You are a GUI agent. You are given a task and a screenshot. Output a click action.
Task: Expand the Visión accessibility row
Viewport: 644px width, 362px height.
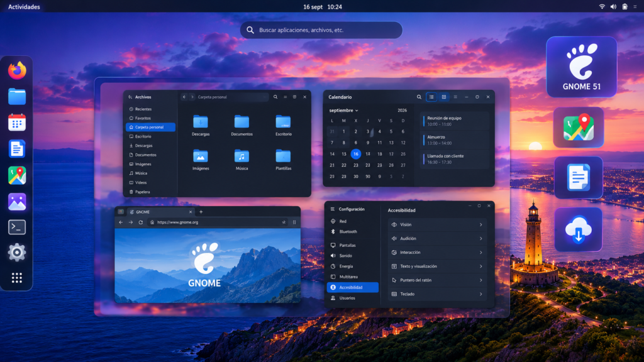point(438,224)
